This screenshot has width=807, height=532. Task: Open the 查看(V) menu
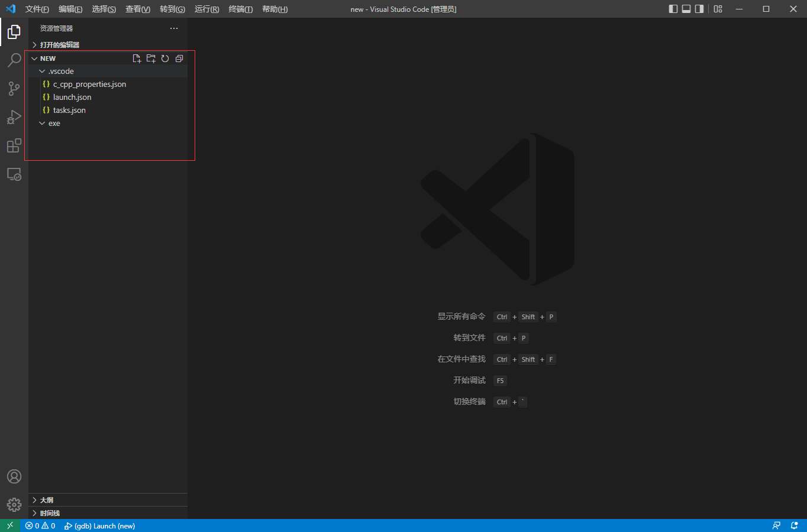pyautogui.click(x=138, y=9)
